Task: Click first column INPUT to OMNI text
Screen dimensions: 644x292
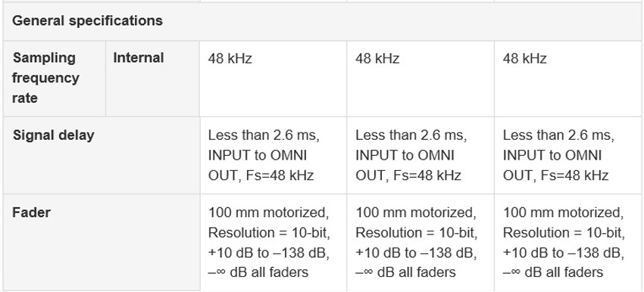Action: tap(258, 155)
